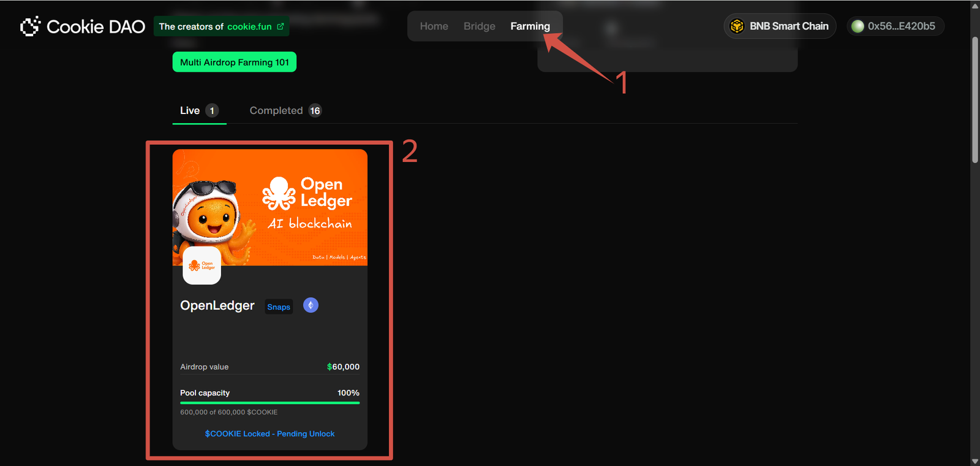The width and height of the screenshot is (980, 466).
Task: Open the BNB Smart Chain network selector
Action: tap(780, 26)
